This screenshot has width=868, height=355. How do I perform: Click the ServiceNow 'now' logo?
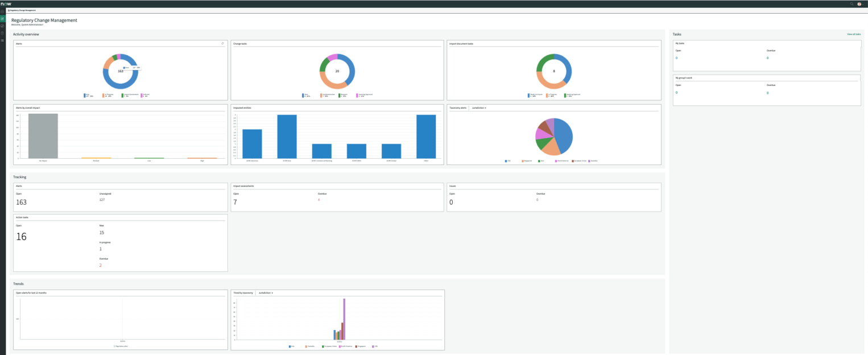[x=5, y=3]
